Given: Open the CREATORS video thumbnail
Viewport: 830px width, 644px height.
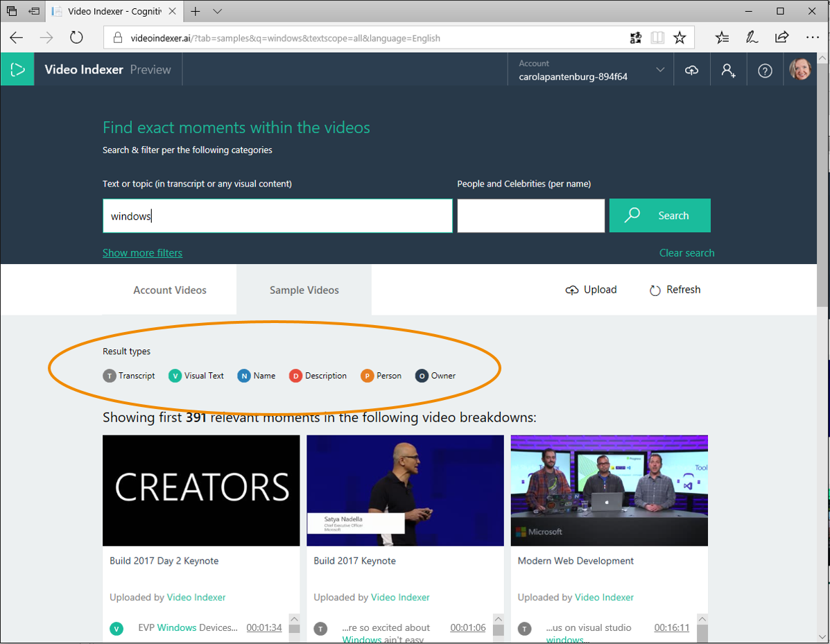Looking at the screenshot, I should [x=201, y=491].
